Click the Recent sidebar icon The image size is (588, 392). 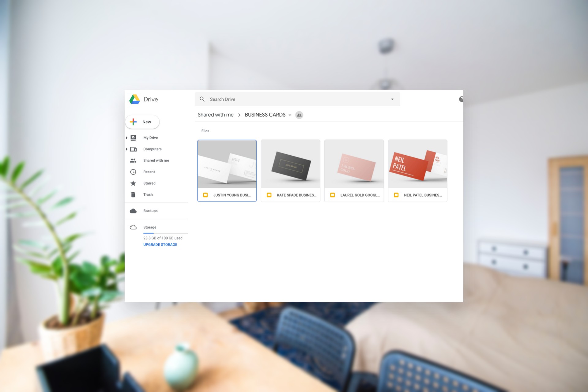tap(134, 171)
